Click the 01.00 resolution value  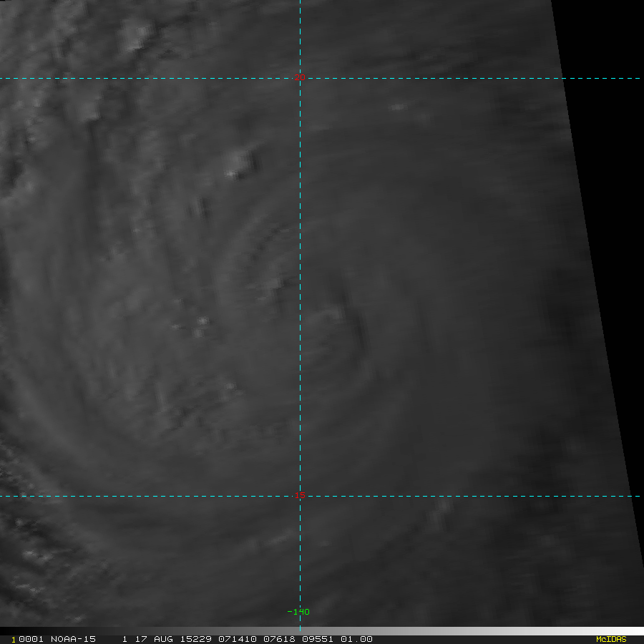[356, 639]
